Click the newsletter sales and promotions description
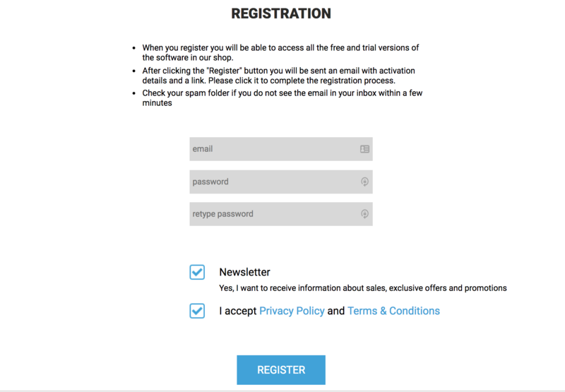Screen dimensions: 565x392 (362, 288)
